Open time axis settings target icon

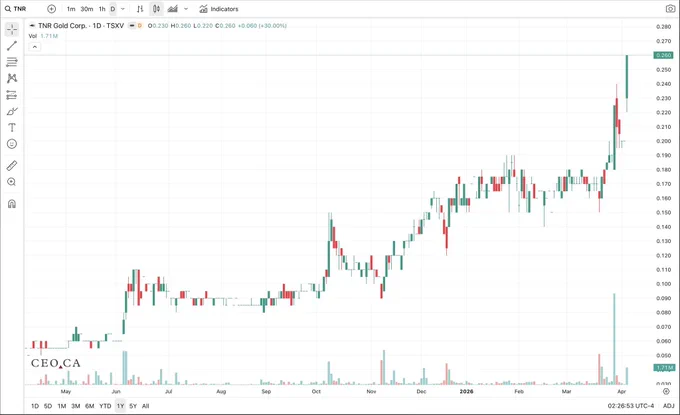point(666,391)
